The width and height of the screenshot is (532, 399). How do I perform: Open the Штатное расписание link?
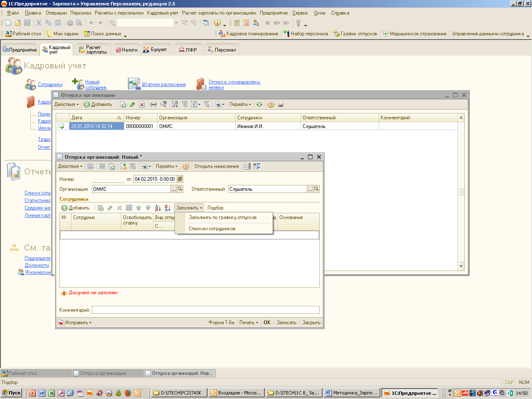pos(164,84)
